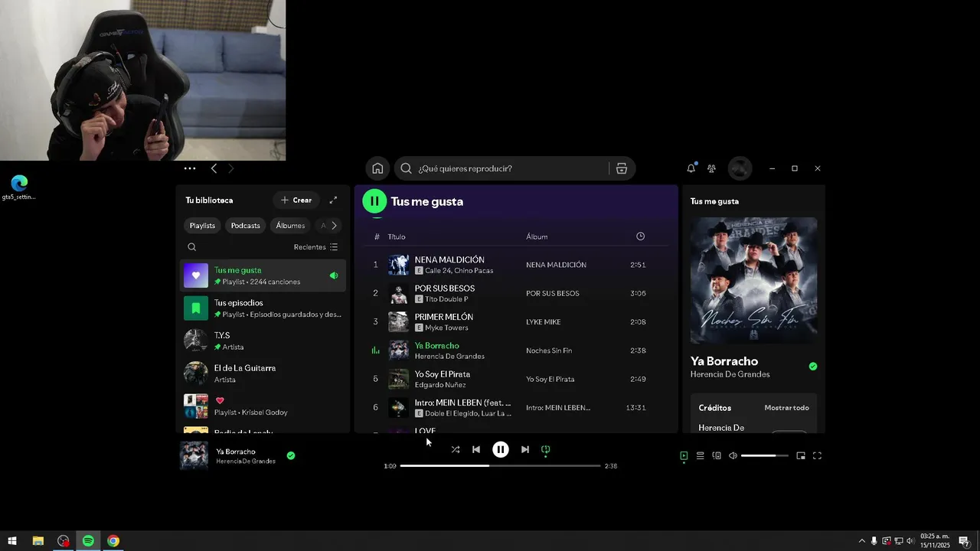Screen dimensions: 980x551
Task: Open the user profile avatar
Action: click(x=740, y=168)
